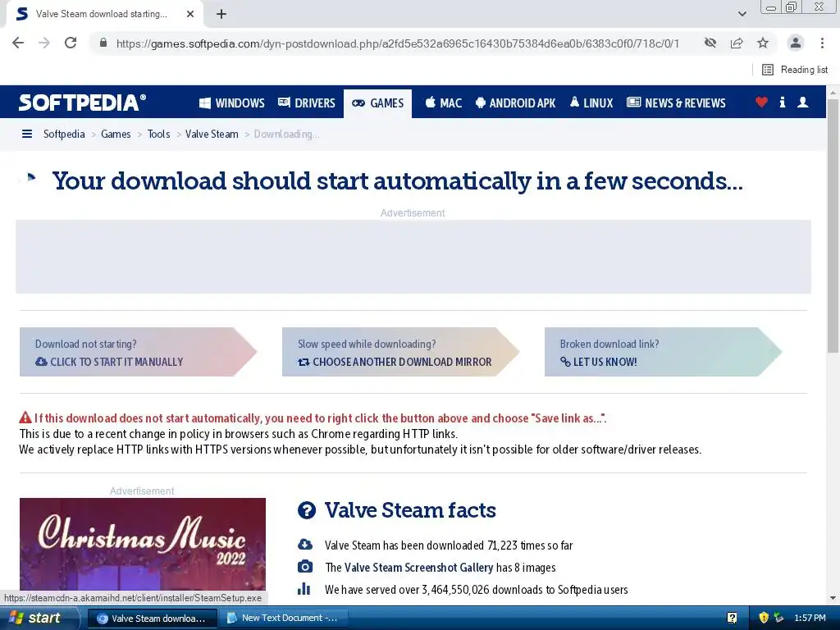Go to Games breadcrumb link
Viewport: 840px width, 630px height.
point(116,134)
